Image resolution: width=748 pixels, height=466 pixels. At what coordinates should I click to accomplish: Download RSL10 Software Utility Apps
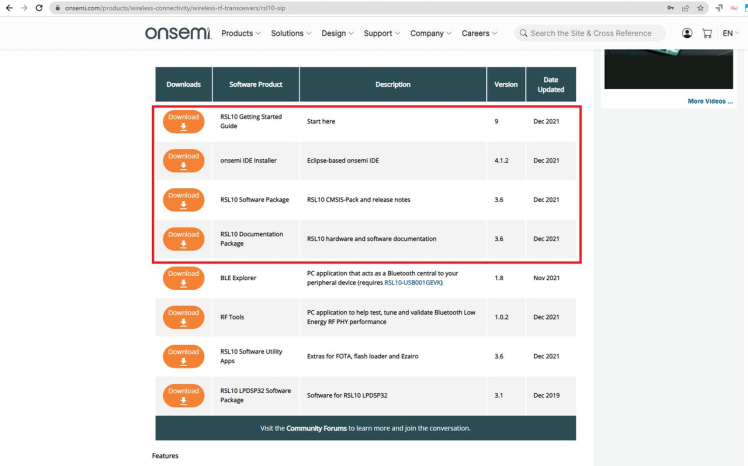tap(184, 356)
